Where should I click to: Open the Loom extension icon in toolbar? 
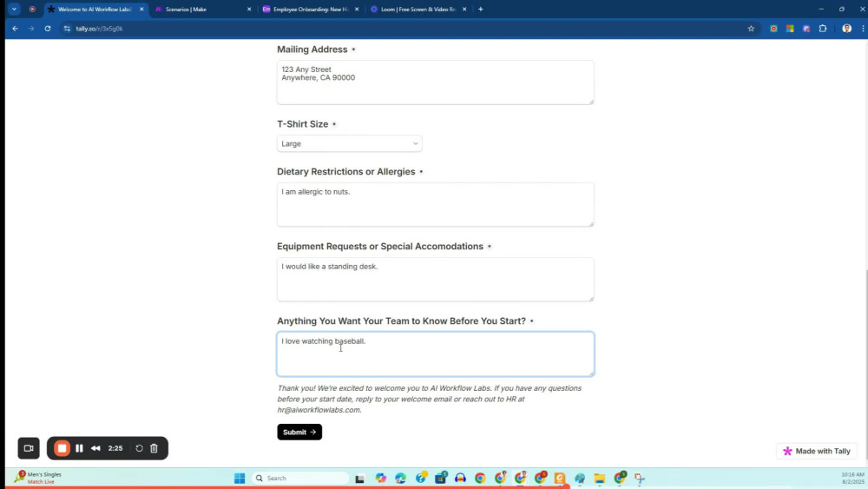(x=806, y=29)
